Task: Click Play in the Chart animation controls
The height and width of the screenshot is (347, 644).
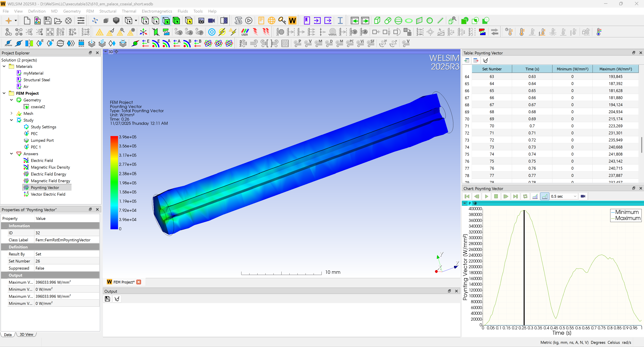Action: 486,196
